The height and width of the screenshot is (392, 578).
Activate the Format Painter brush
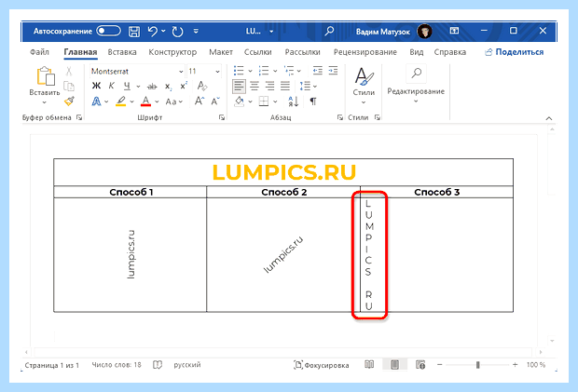(69, 101)
